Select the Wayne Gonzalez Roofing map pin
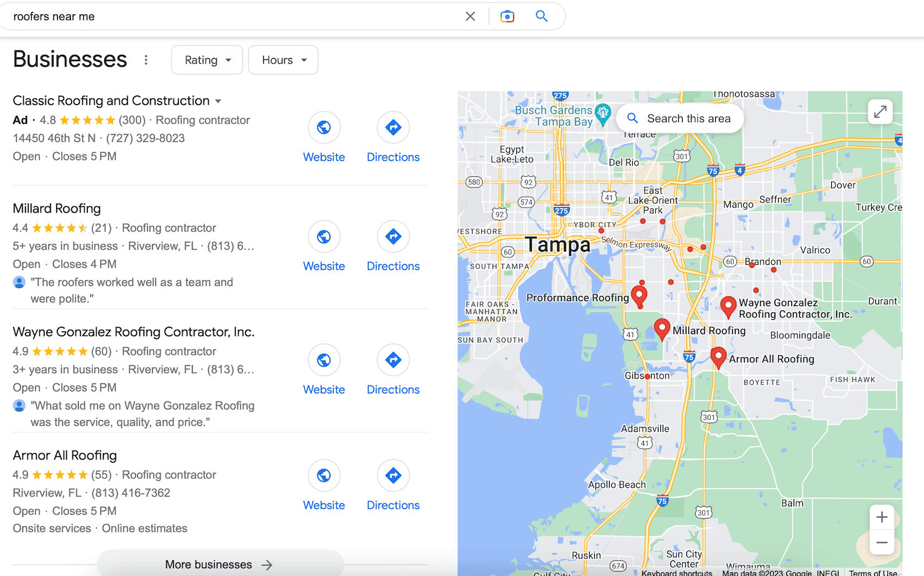This screenshot has width=924, height=576. point(728,307)
